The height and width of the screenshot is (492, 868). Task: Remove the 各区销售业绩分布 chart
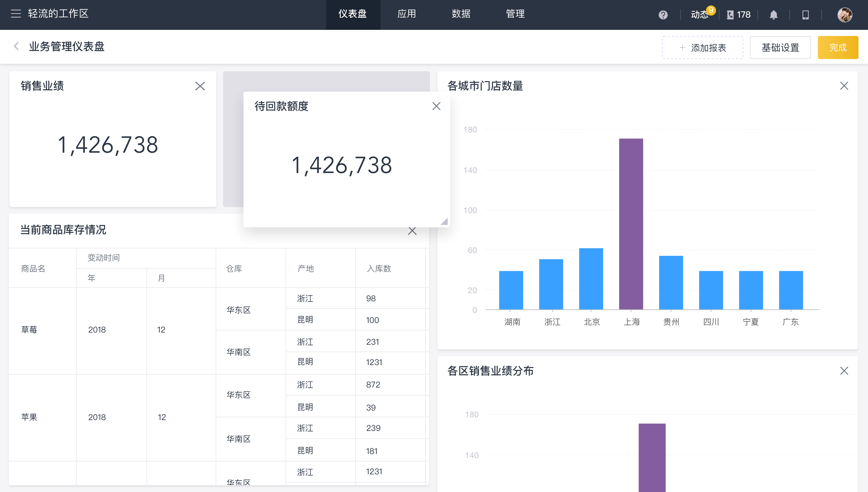click(844, 371)
